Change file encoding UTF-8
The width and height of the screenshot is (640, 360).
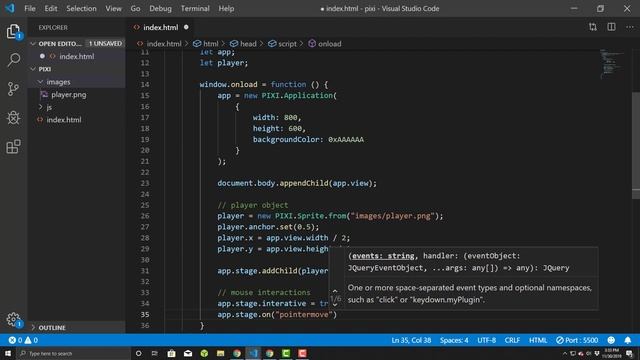(x=487, y=340)
